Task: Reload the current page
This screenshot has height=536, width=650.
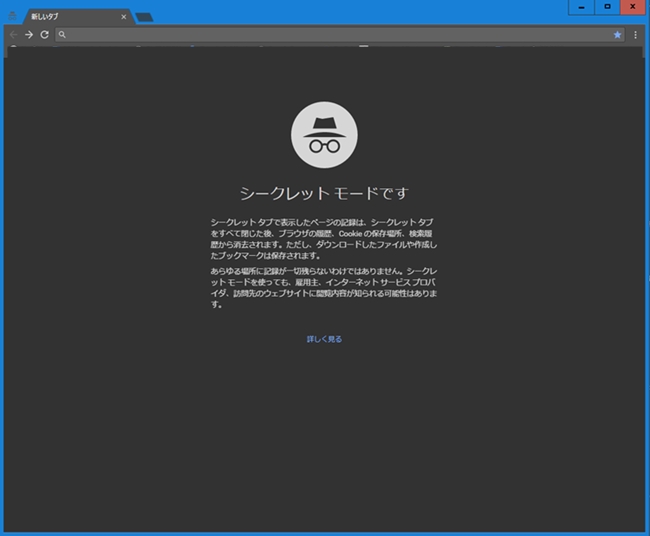Action: [44, 34]
